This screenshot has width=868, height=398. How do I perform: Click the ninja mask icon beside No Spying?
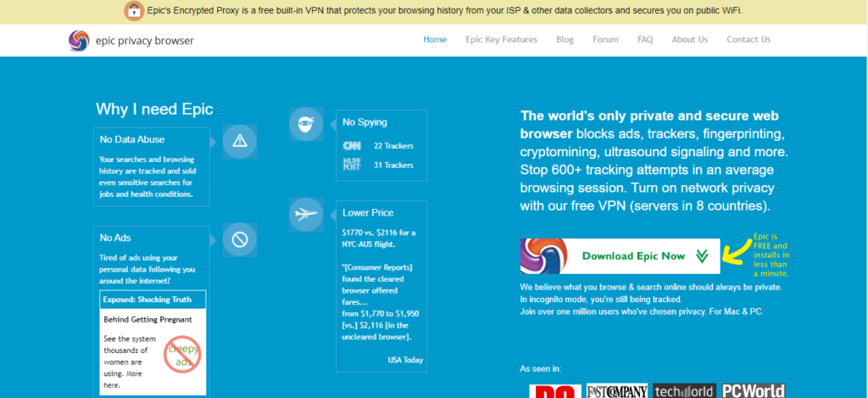305,124
